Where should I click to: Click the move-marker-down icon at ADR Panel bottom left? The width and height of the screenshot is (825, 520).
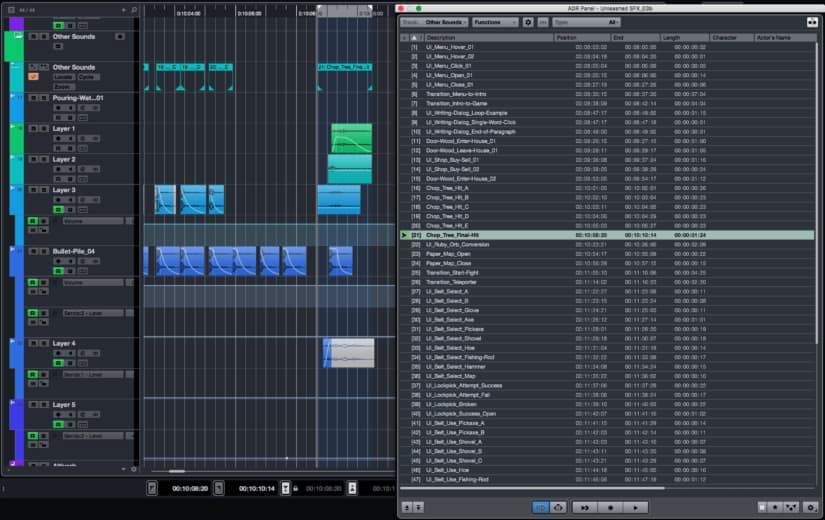click(419, 507)
